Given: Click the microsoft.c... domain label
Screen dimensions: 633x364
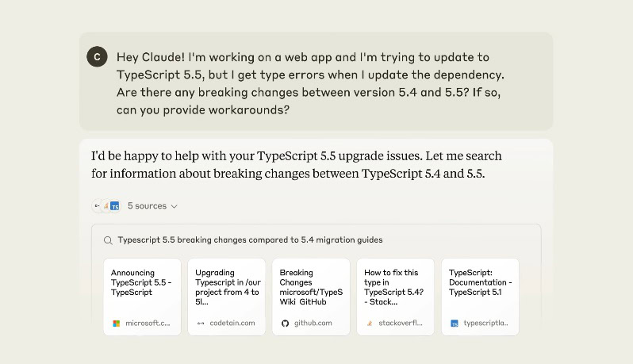Looking at the screenshot, I should (x=148, y=324).
